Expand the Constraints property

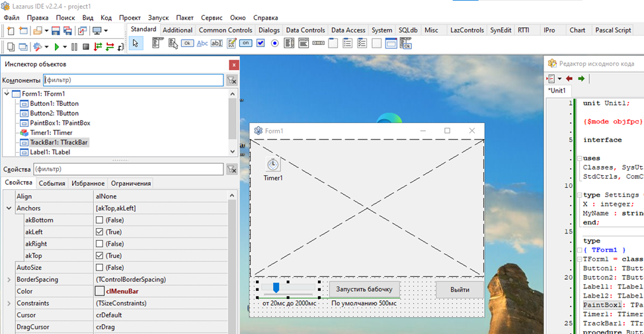coord(9,303)
